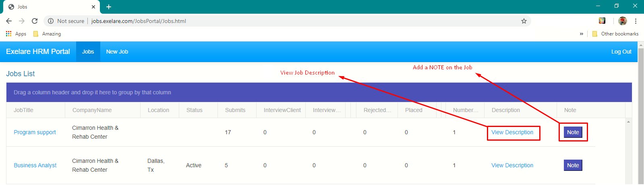
Task: Show hidden bookmarks with the chevron
Action: [581, 34]
